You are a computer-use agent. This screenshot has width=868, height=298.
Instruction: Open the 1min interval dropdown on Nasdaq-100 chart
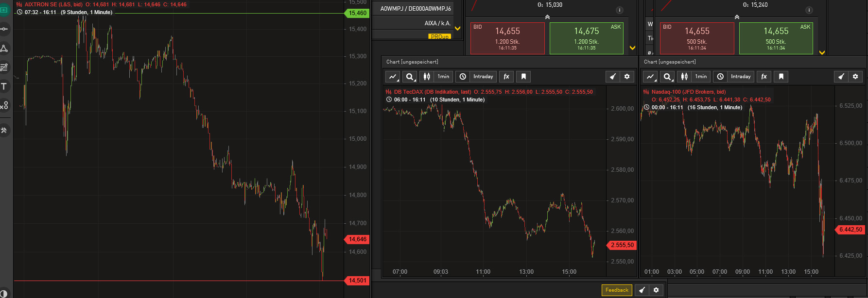701,77
